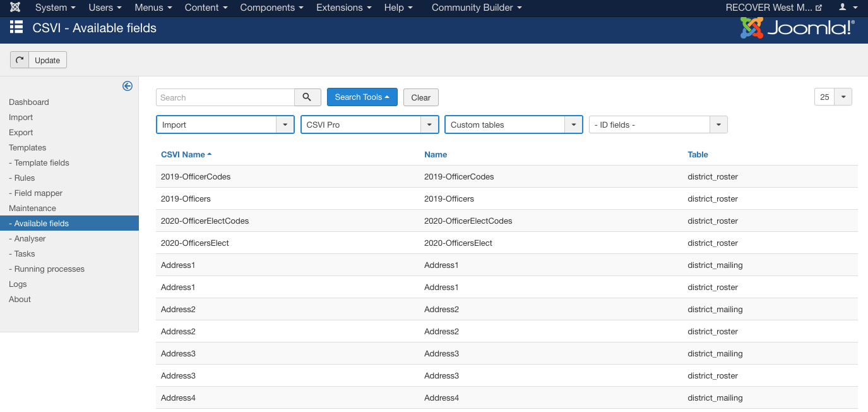Sort by the Table column header
Viewport: 868px width, 412px height.
[698, 154]
